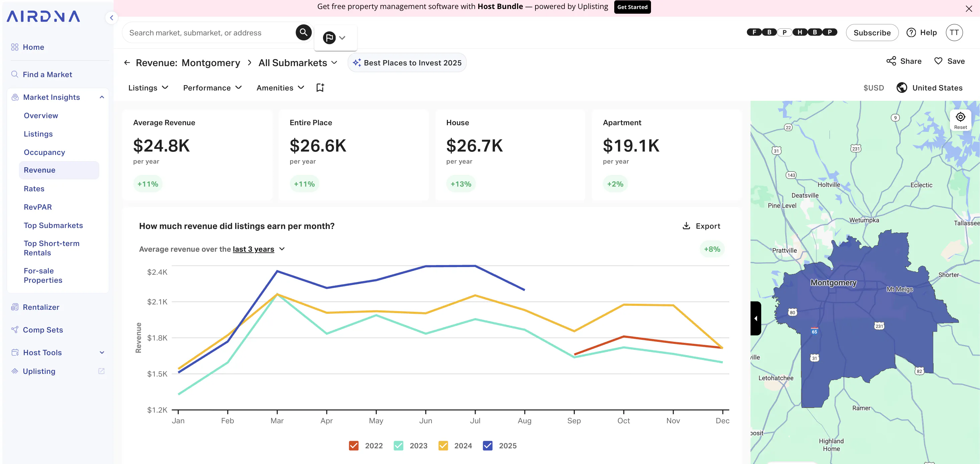Viewport: 980px width, 464px height.
Task: Click Wetumpka on the map
Action: [x=864, y=220]
